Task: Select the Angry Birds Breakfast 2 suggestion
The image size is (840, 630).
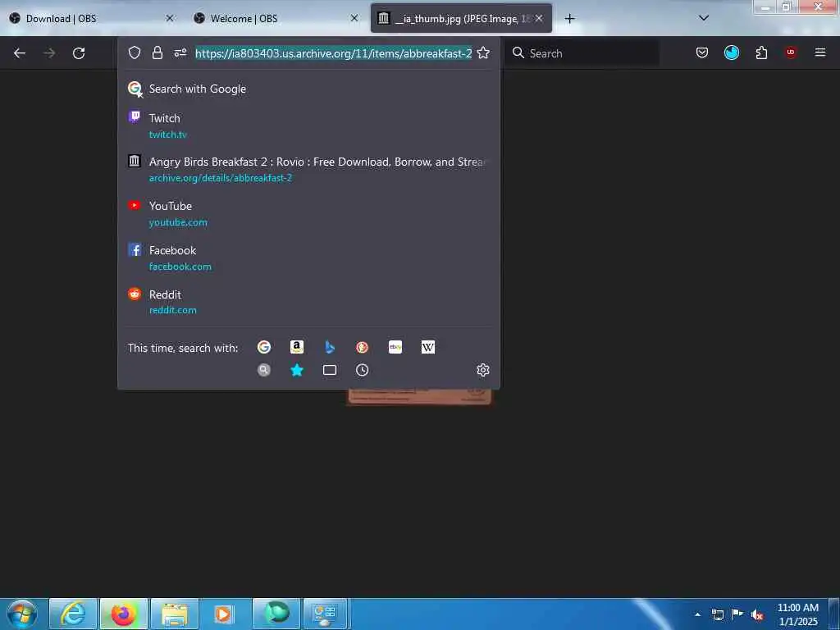Action: tap(308, 169)
